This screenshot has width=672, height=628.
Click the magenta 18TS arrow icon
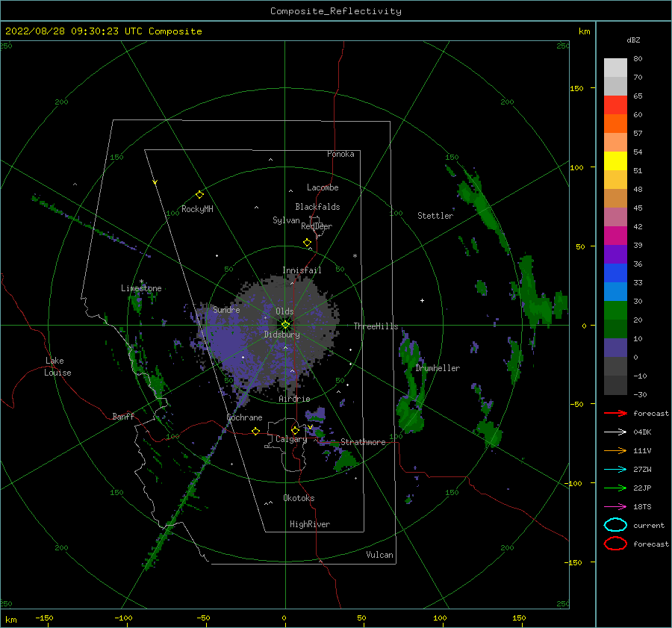click(615, 507)
